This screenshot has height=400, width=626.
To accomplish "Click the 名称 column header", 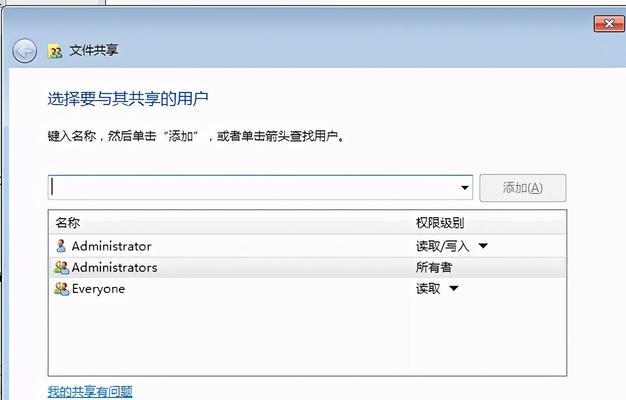I will tap(67, 223).
